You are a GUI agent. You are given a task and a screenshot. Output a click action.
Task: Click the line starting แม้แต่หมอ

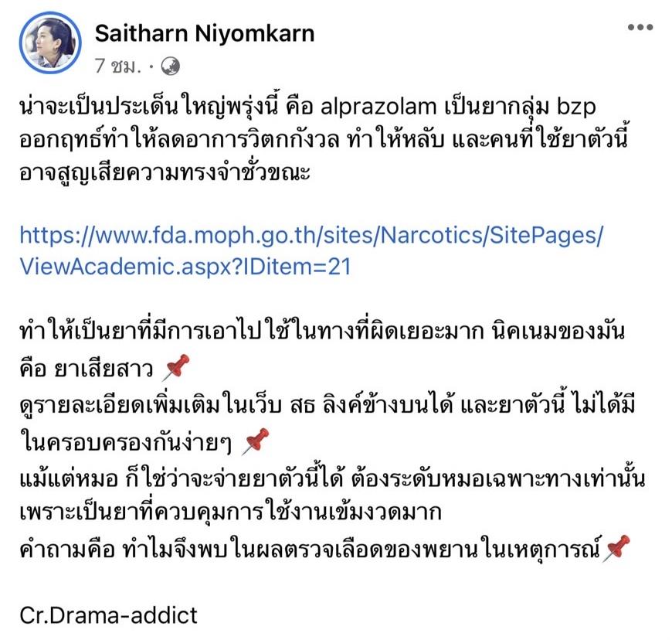coord(332,479)
